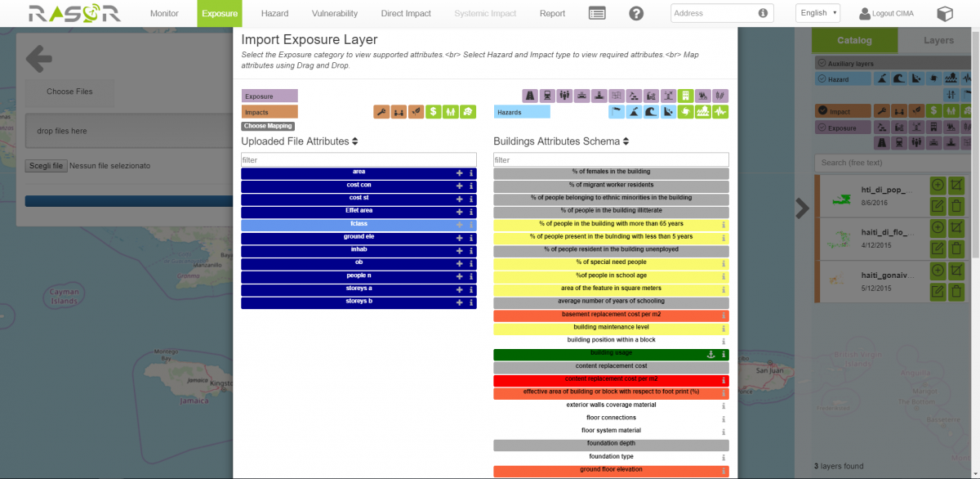The image size is (980, 479).
Task: Click the Hazards label button in dialog
Action: [522, 112]
